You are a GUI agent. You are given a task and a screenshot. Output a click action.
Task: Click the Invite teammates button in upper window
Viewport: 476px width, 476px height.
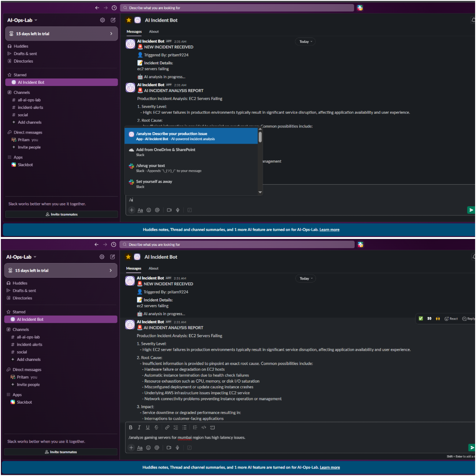click(x=61, y=214)
